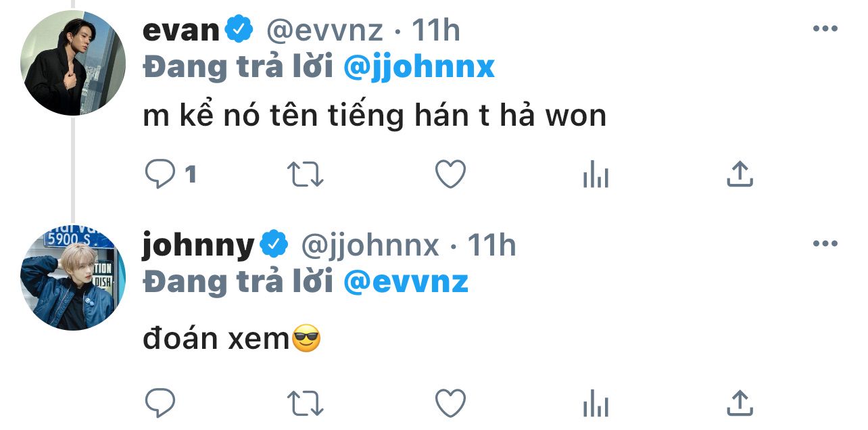Image resolution: width=868 pixels, height=430 pixels.
Task: Like evan's tweet with heart icon
Action: (x=450, y=174)
